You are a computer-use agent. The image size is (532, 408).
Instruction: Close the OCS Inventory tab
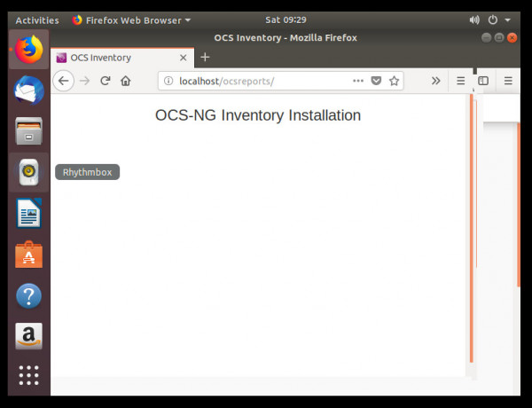coord(184,58)
